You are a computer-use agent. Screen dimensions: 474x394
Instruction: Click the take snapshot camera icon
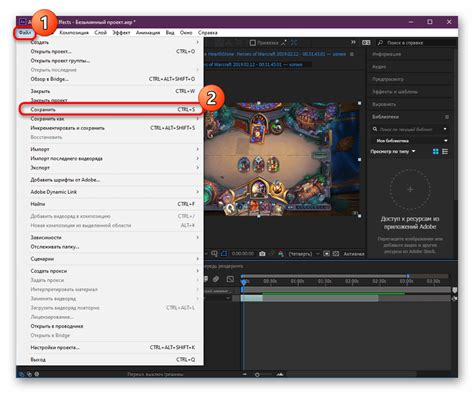coord(262,254)
